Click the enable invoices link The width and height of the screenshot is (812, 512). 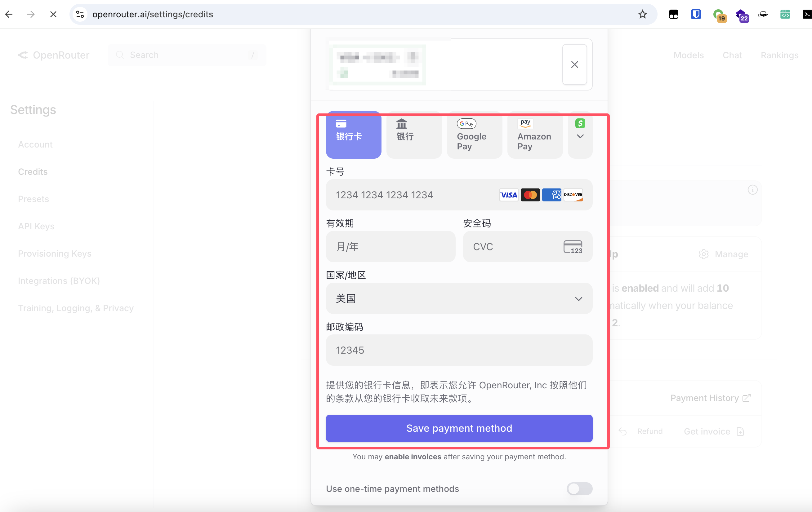[413, 457]
